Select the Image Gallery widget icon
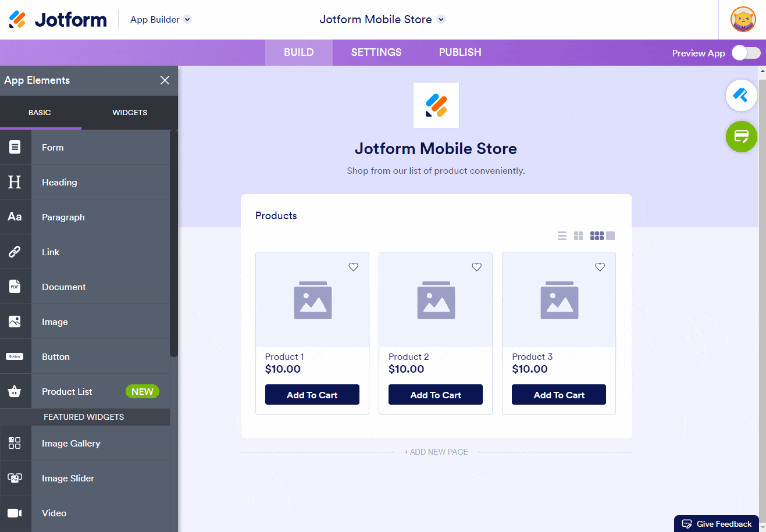The width and height of the screenshot is (766, 532). (15, 443)
